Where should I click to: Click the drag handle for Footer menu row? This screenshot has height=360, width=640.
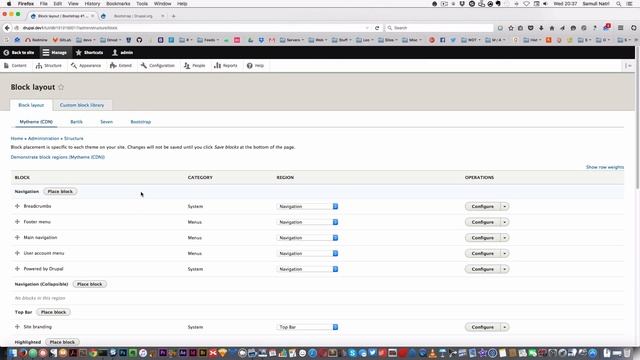tap(17, 222)
